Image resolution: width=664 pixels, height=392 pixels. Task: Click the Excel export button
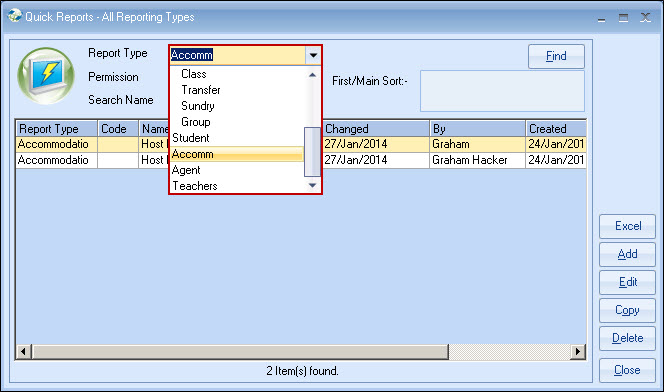[628, 226]
